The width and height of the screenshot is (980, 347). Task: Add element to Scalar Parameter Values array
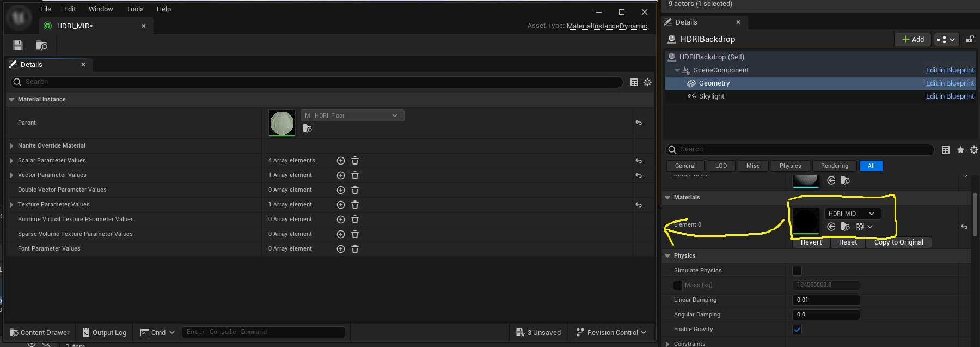(x=341, y=161)
